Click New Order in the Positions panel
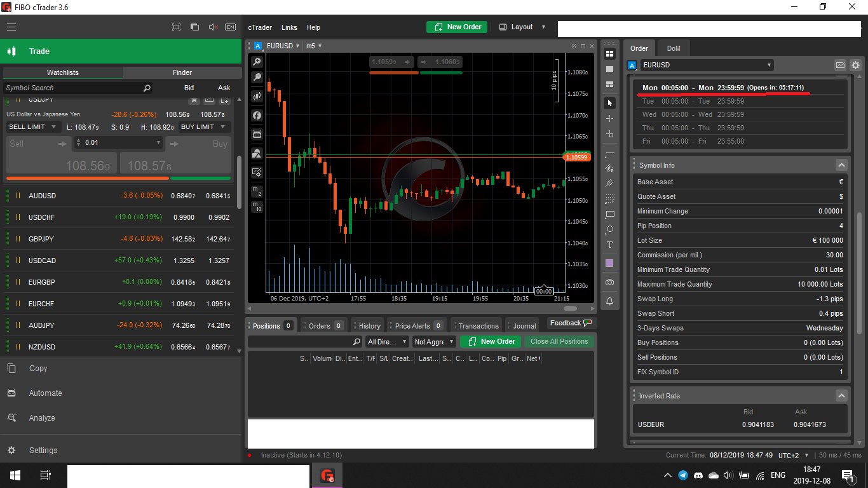This screenshot has height=488, width=868. (491, 341)
